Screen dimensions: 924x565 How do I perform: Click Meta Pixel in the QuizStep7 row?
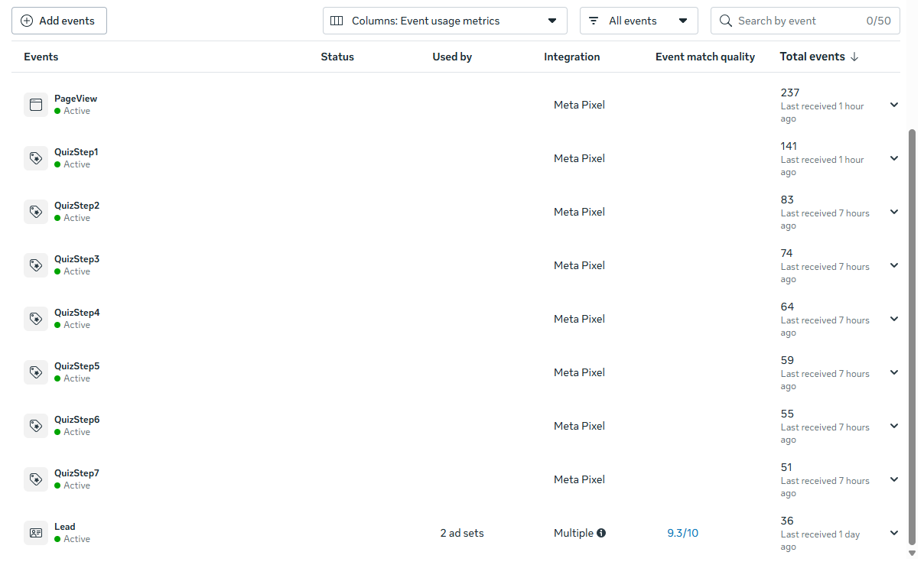click(579, 479)
